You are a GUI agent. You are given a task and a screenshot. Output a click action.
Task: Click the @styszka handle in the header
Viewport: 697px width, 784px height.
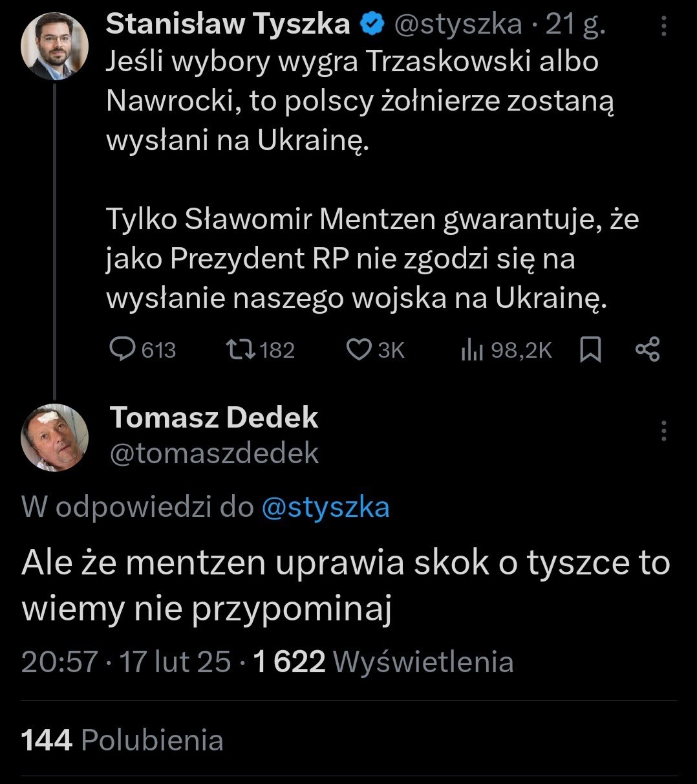pyautogui.click(x=457, y=25)
